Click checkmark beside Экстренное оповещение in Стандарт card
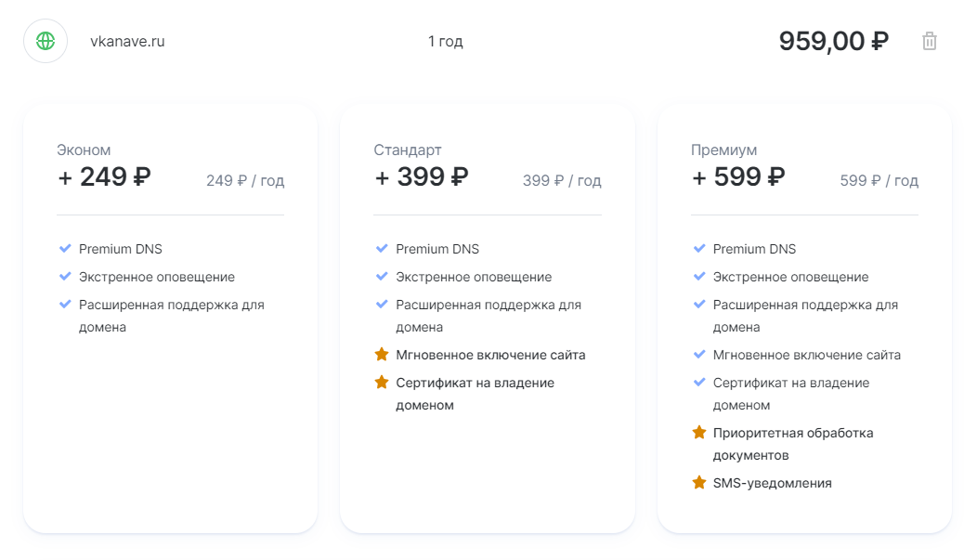This screenshot has width=977, height=560. [x=382, y=277]
